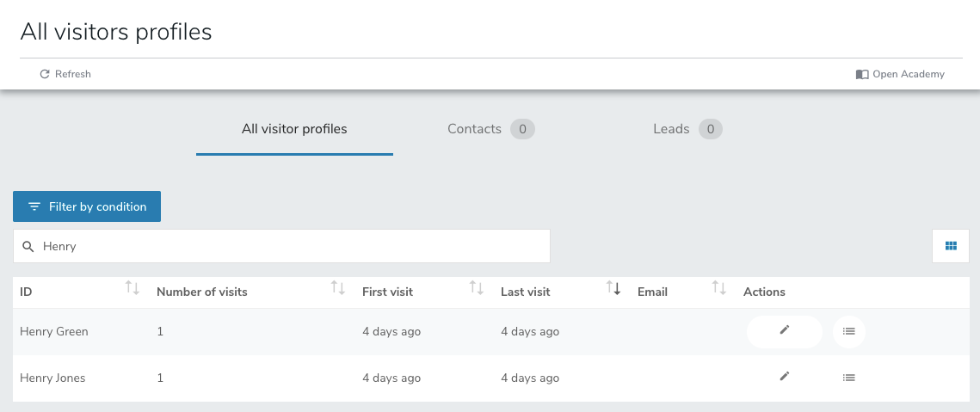Sort by Last visit arrows
This screenshot has width=980, height=412.
[613, 288]
